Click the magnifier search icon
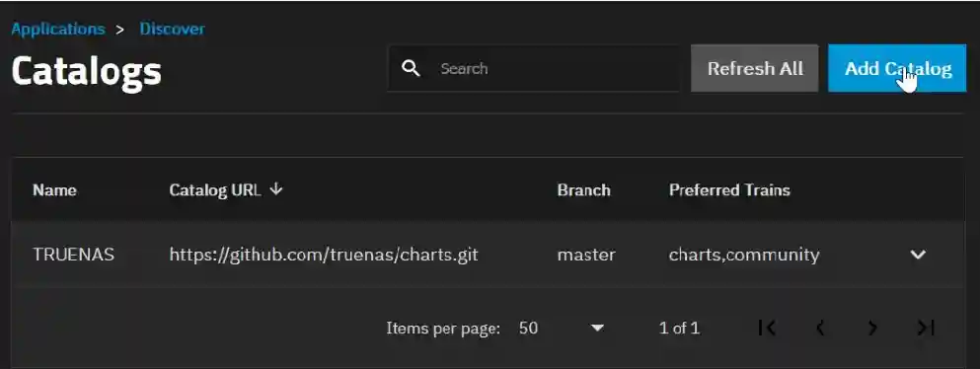This screenshot has width=980, height=369. click(x=411, y=68)
